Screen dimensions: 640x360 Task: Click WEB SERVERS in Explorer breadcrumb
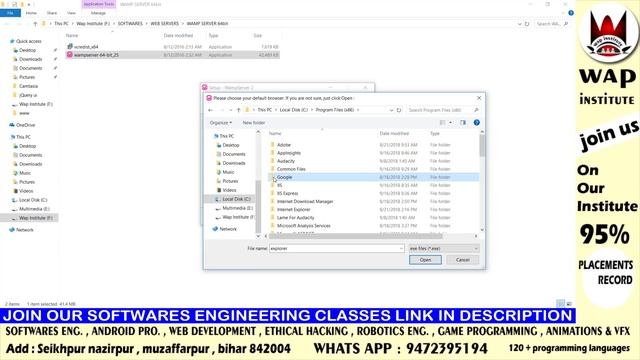[x=164, y=24]
